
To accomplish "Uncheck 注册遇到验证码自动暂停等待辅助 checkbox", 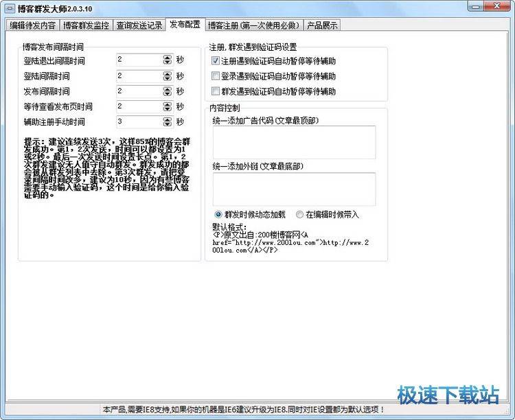I will pyautogui.click(x=216, y=61).
